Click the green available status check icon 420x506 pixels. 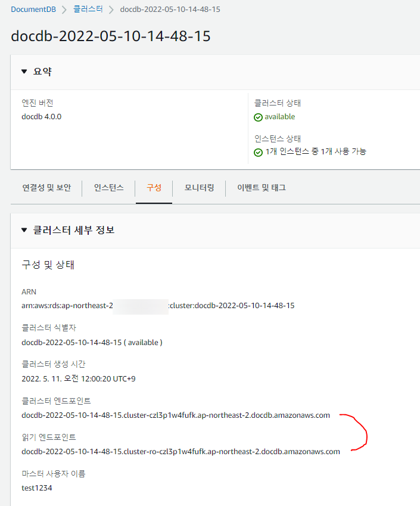258,117
